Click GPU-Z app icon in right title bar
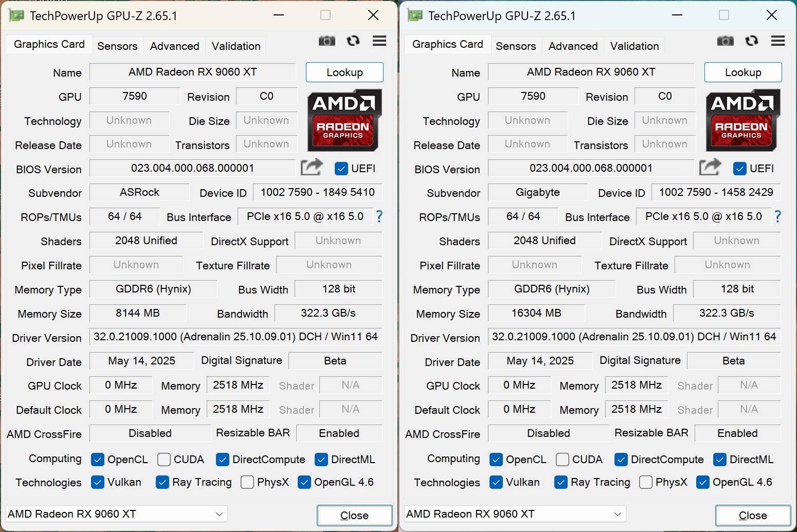Viewport: 797px width, 532px height. [x=415, y=15]
